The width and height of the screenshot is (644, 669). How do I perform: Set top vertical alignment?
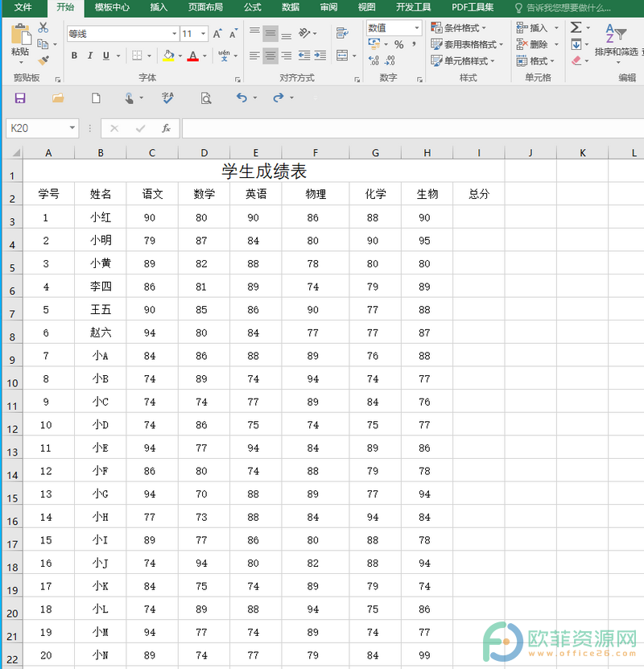click(x=254, y=33)
